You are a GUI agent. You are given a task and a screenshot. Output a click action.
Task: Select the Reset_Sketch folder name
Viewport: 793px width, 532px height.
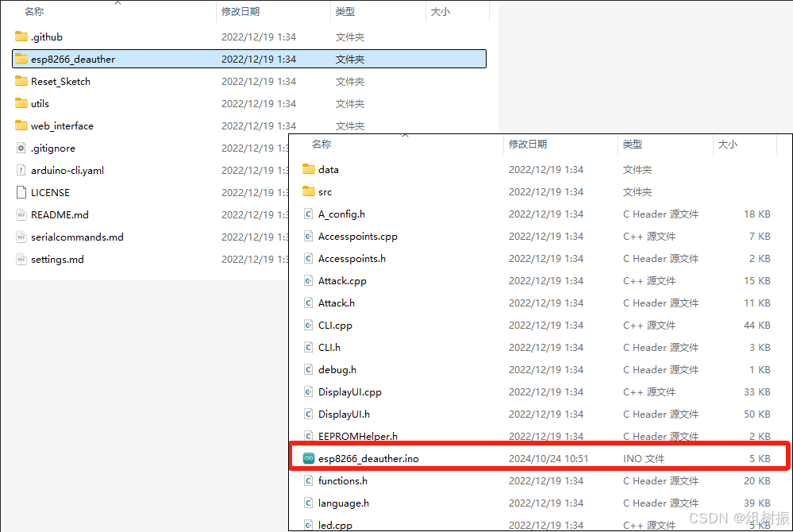60,82
